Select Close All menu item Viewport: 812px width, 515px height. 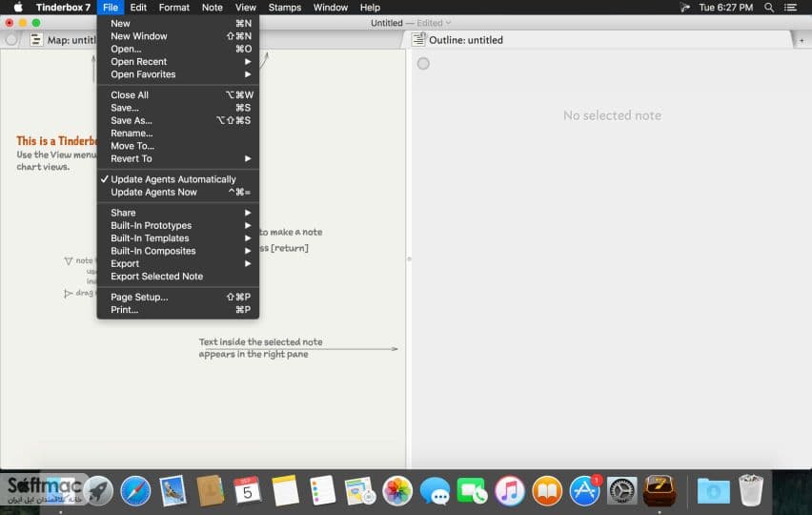click(x=177, y=94)
